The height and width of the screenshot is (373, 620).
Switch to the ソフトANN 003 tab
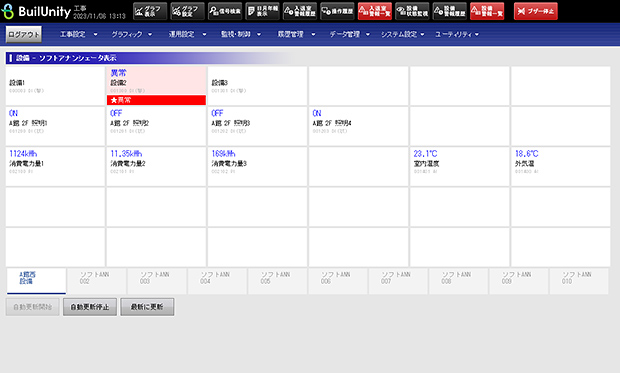click(157, 281)
